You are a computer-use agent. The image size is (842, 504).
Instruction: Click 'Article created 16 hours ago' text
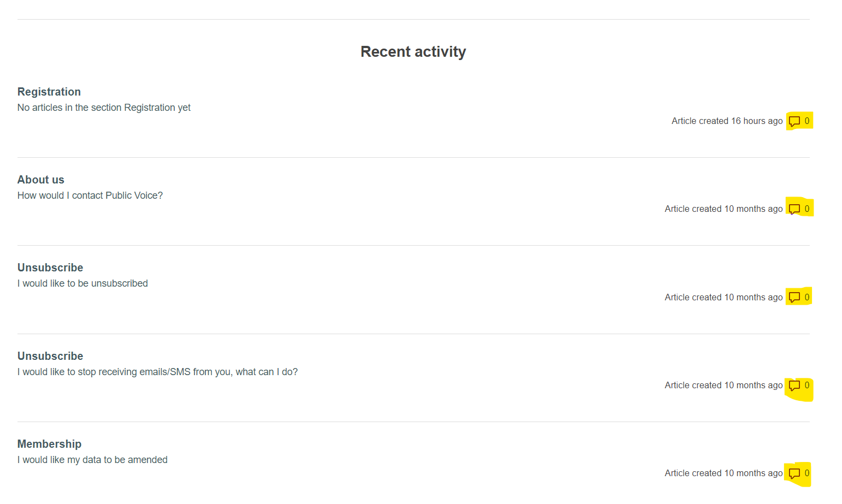click(727, 121)
